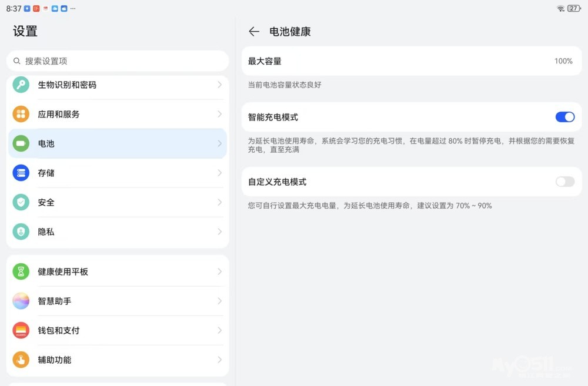Image resolution: width=588 pixels, height=386 pixels.
Task: Tap the Wi-Fi indicator in status bar
Action: pyautogui.click(x=560, y=9)
